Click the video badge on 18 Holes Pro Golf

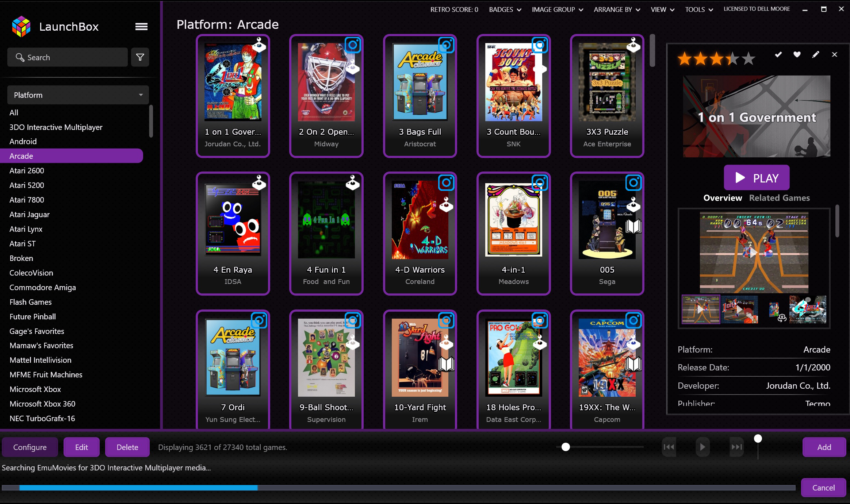point(540,321)
